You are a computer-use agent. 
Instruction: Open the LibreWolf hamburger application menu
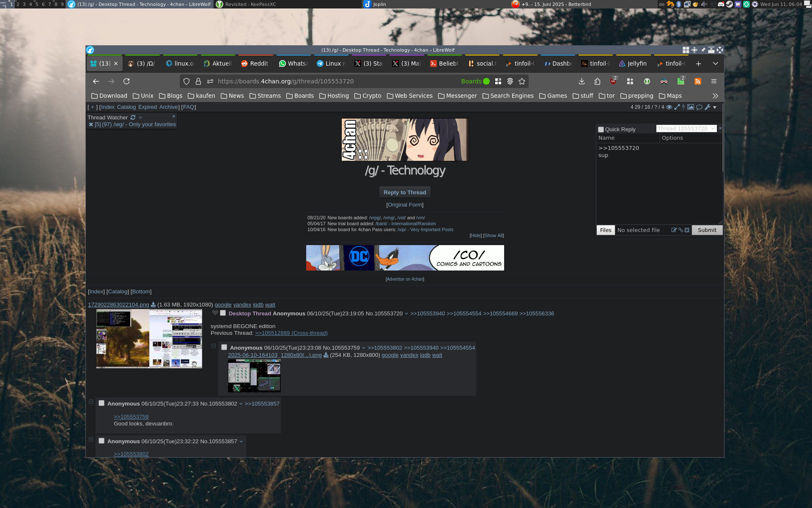pyautogui.click(x=714, y=81)
